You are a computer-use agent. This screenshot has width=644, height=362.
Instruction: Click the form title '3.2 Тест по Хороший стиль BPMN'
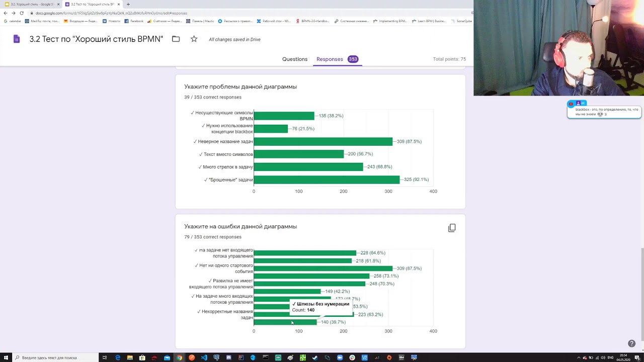coord(96,39)
